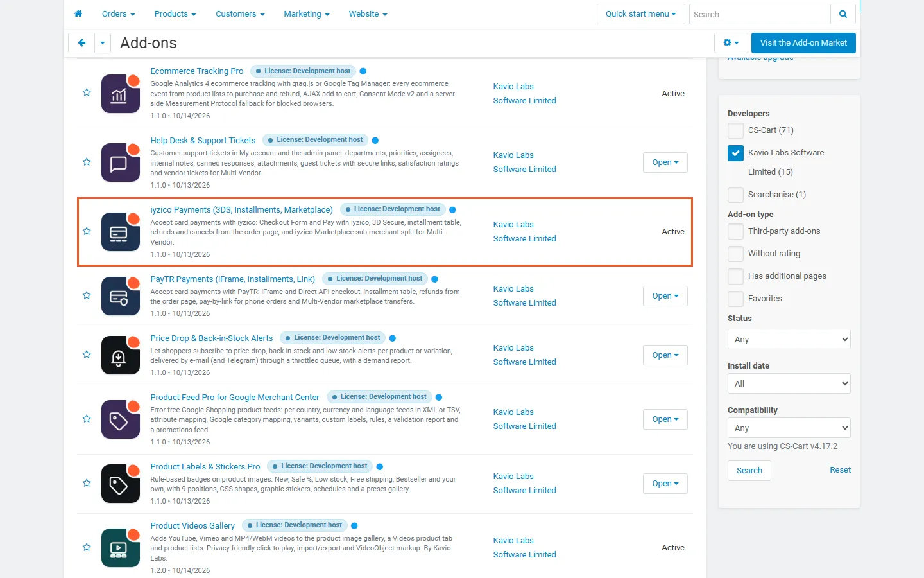The width and height of the screenshot is (924, 578).
Task: Open the Marketing menu
Action: click(x=307, y=14)
